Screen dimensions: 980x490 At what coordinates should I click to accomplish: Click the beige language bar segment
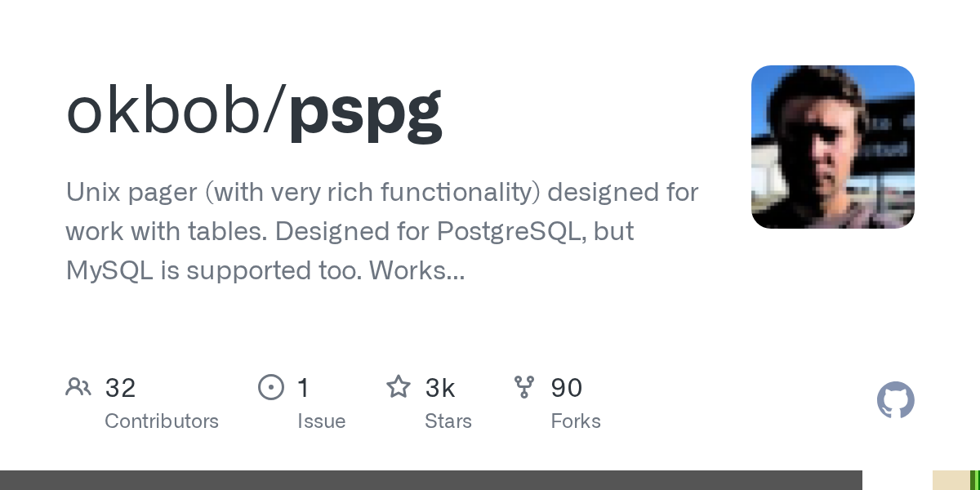click(x=951, y=480)
